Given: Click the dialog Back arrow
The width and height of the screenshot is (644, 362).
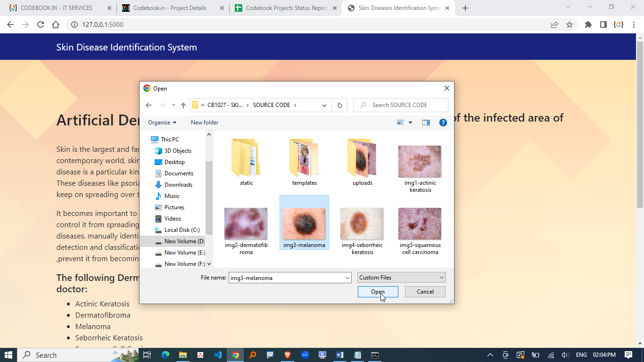Looking at the screenshot, I should [x=149, y=105].
